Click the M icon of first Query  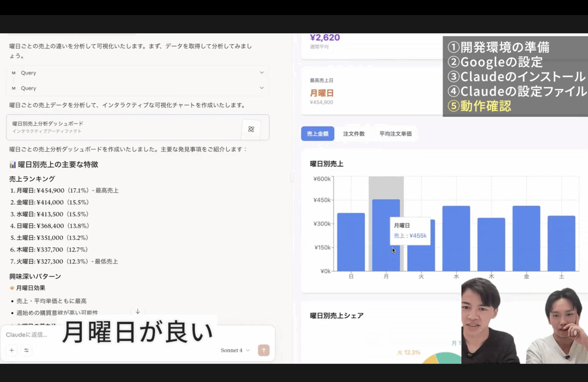pyautogui.click(x=14, y=73)
